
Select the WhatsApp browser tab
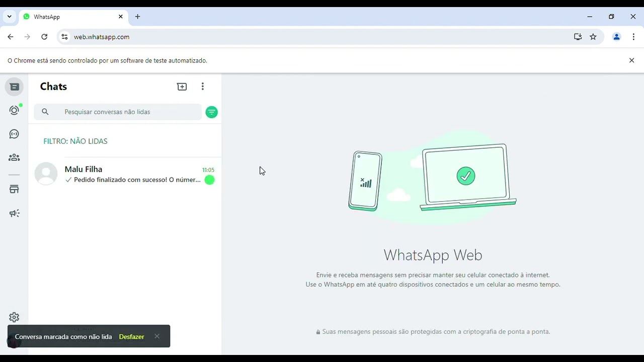click(73, 17)
